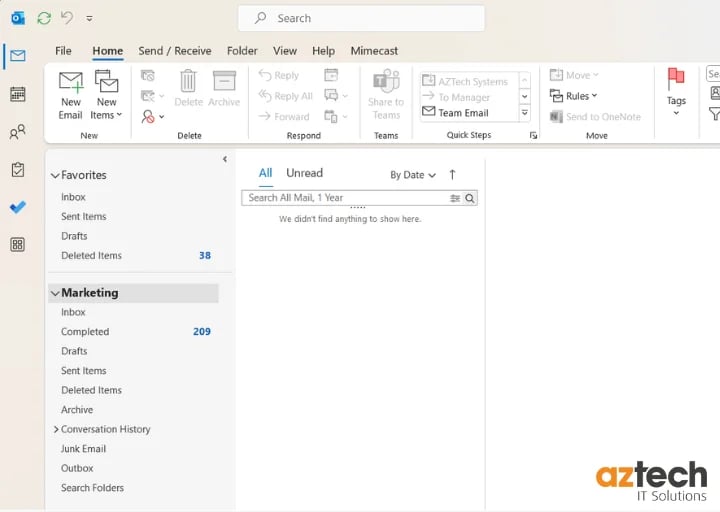
Task: Collapse the Favorites section
Action: (55, 175)
